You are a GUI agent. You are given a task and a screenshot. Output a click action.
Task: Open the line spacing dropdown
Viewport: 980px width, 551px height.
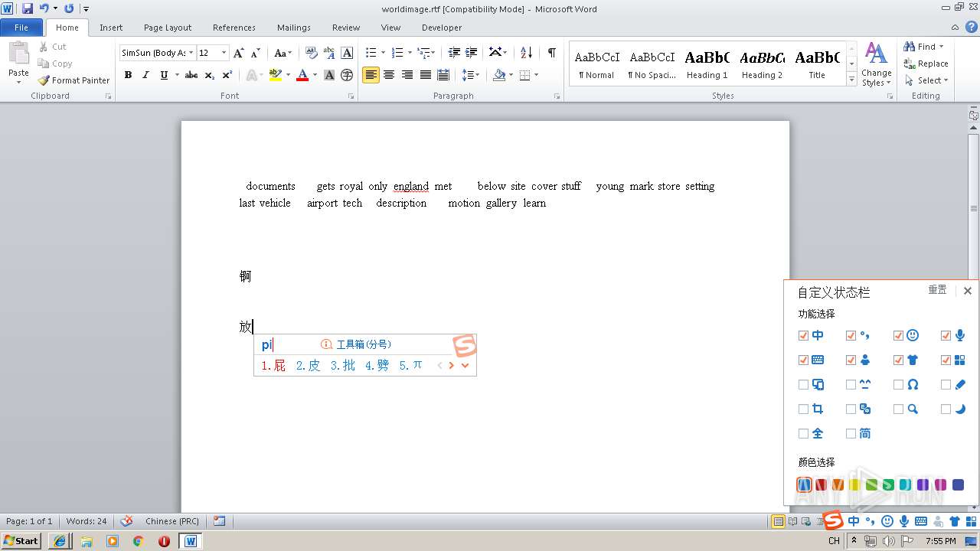point(471,75)
